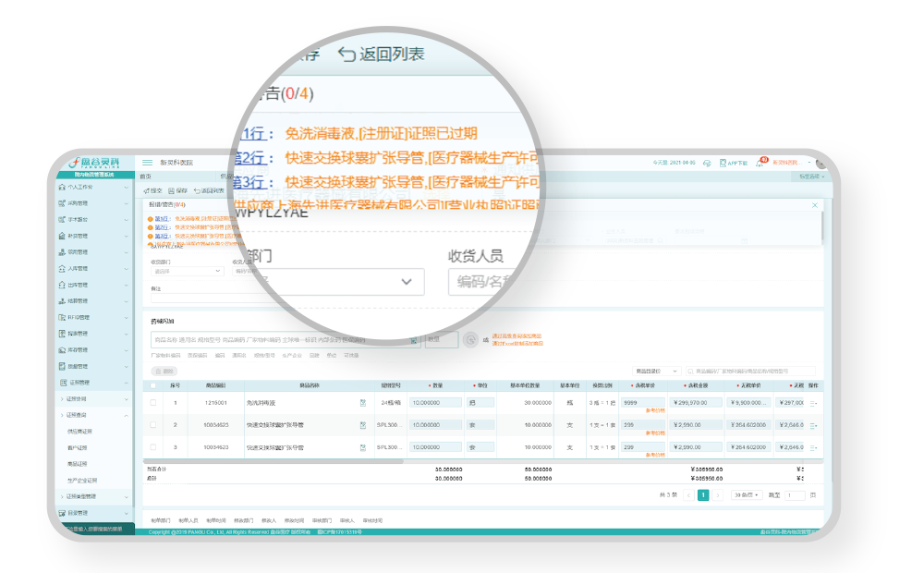Click the 删除 button above the table
This screenshot has width=924, height=573.
164,372
